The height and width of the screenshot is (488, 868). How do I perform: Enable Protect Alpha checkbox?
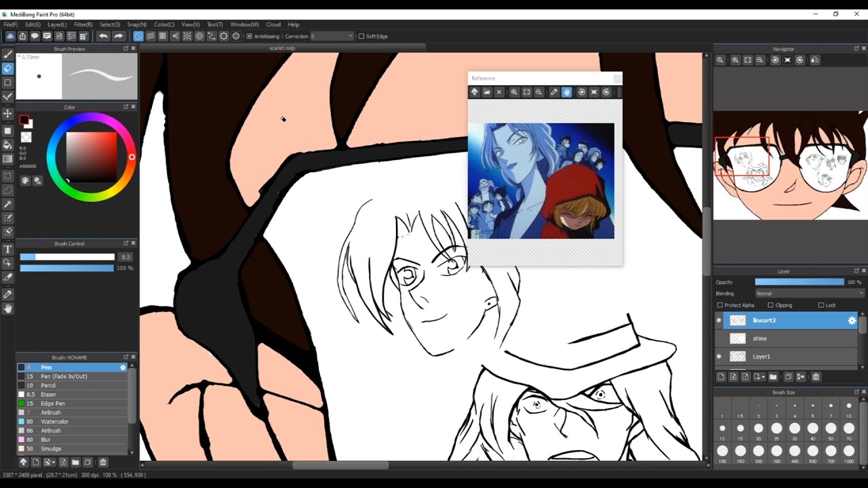coord(720,305)
